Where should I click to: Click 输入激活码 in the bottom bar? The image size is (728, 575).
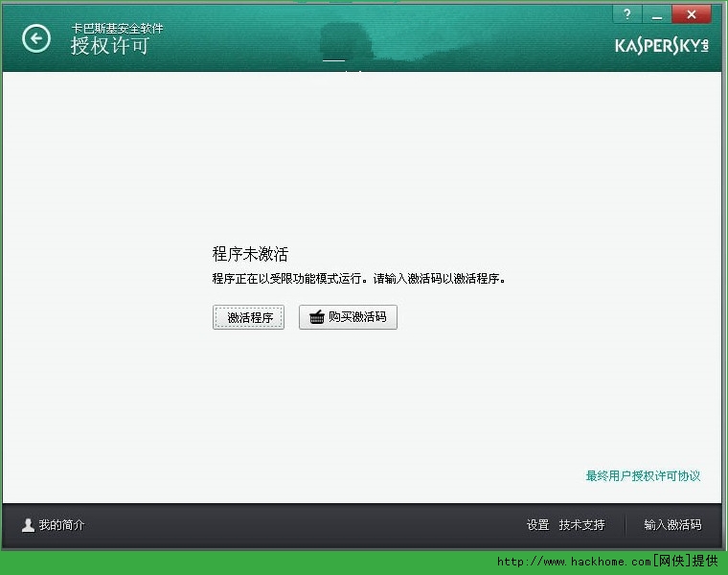click(672, 525)
